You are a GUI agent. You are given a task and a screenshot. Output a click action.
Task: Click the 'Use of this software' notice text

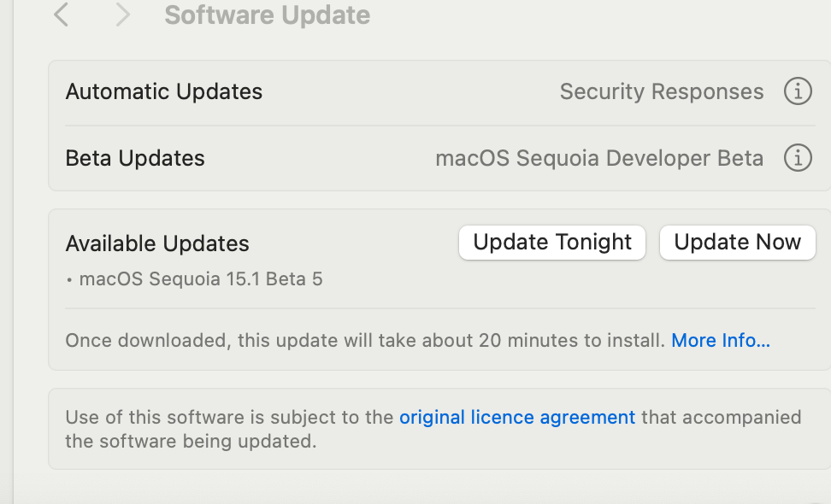[231, 418]
